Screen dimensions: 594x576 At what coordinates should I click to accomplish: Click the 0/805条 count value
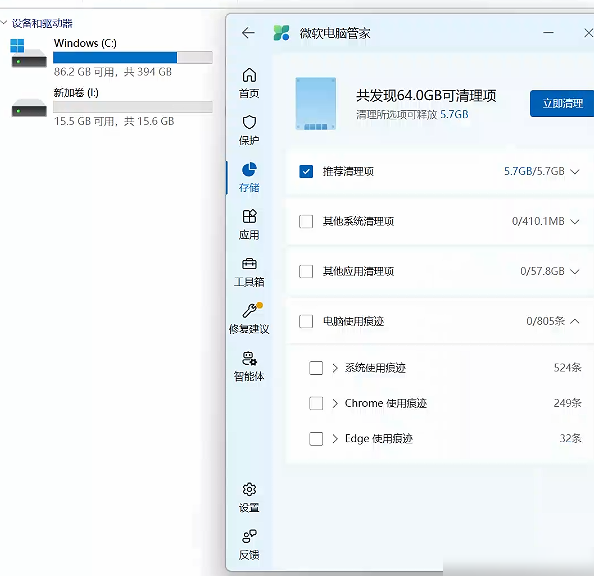pos(546,321)
